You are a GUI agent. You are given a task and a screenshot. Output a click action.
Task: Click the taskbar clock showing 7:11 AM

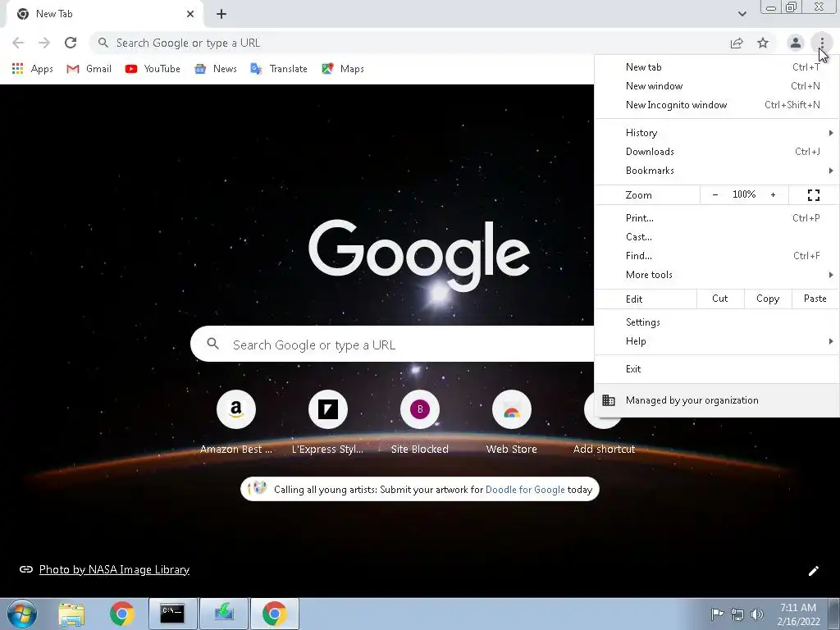click(x=798, y=614)
